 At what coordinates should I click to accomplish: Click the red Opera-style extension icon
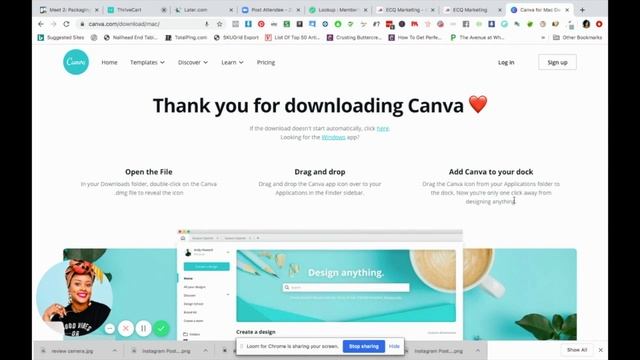point(599,24)
